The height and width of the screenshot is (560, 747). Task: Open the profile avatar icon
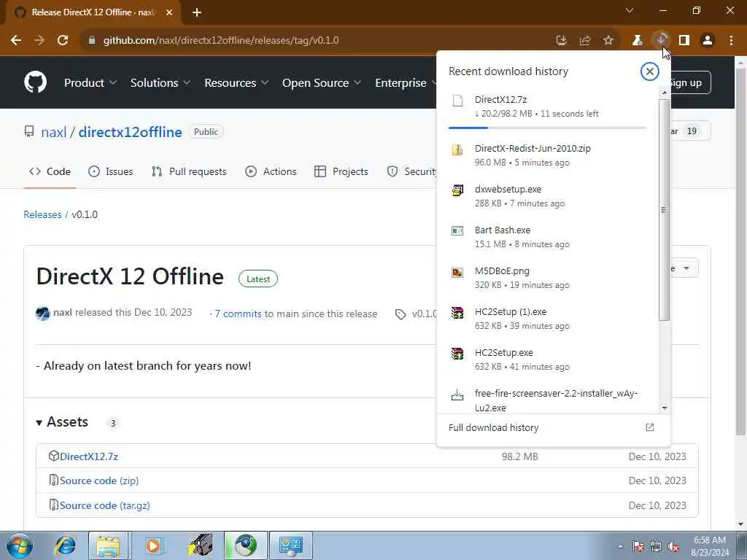point(708,41)
